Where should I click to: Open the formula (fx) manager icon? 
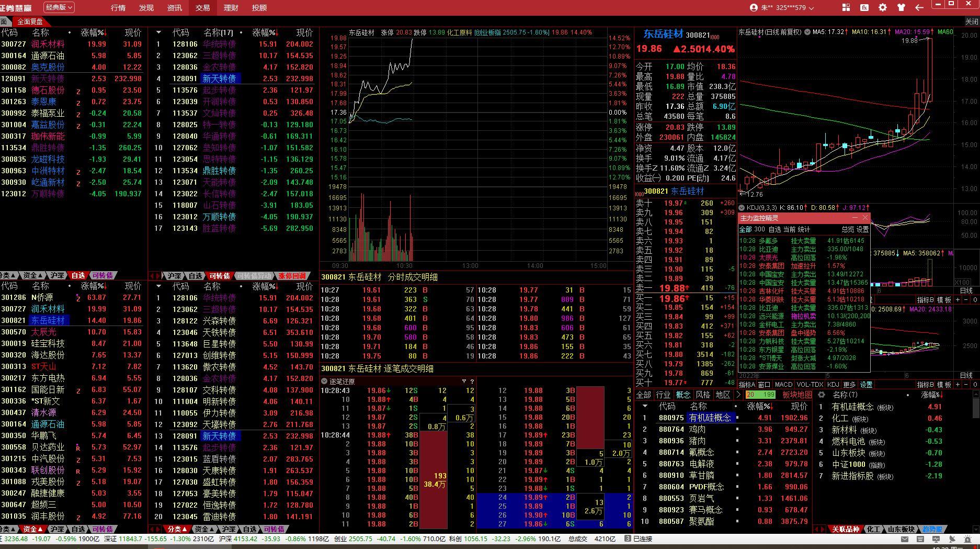(864, 7)
